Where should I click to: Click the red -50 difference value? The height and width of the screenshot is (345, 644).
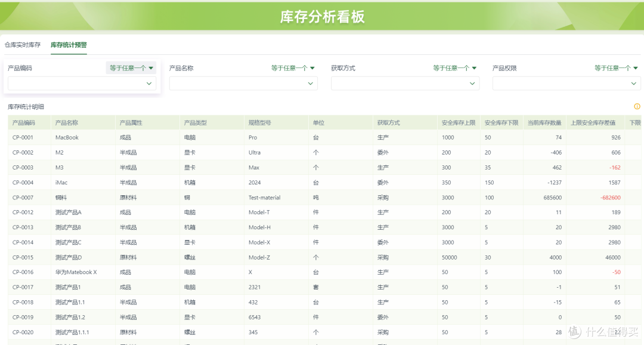(617, 272)
